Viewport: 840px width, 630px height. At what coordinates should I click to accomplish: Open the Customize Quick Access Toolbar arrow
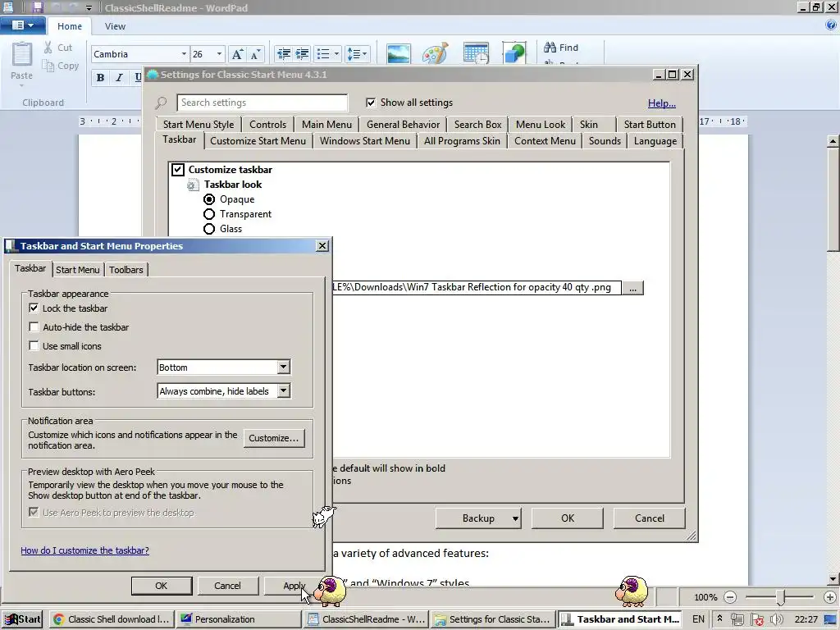tap(89, 8)
